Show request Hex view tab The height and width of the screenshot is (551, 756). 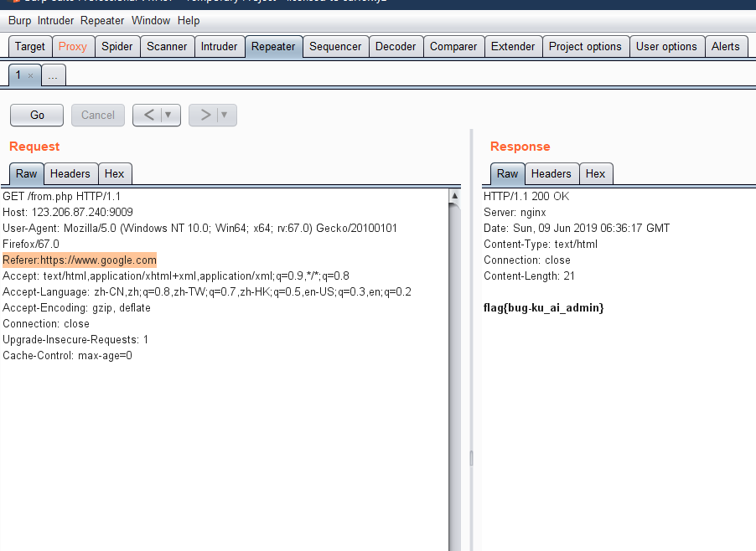pos(115,173)
